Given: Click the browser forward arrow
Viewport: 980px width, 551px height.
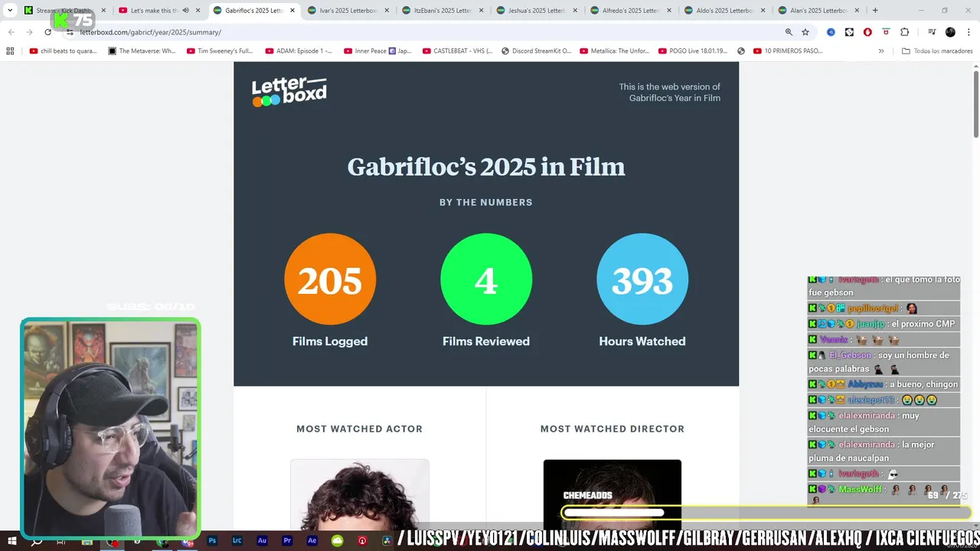Looking at the screenshot, I should pos(29,32).
